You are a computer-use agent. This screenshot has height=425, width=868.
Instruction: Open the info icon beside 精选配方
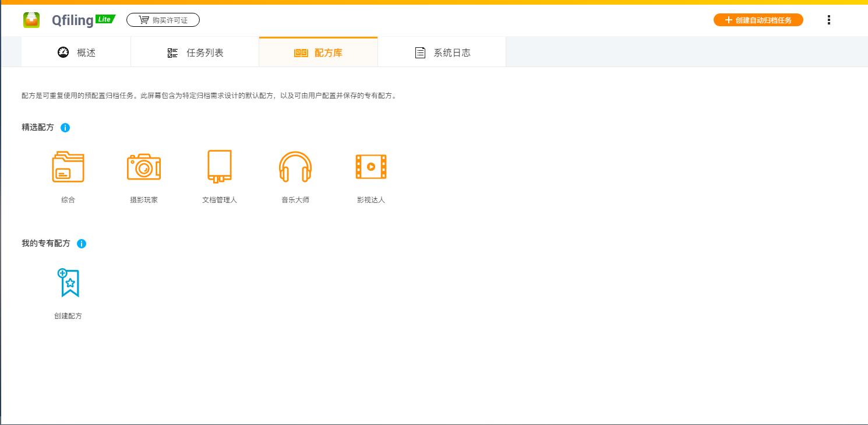65,128
